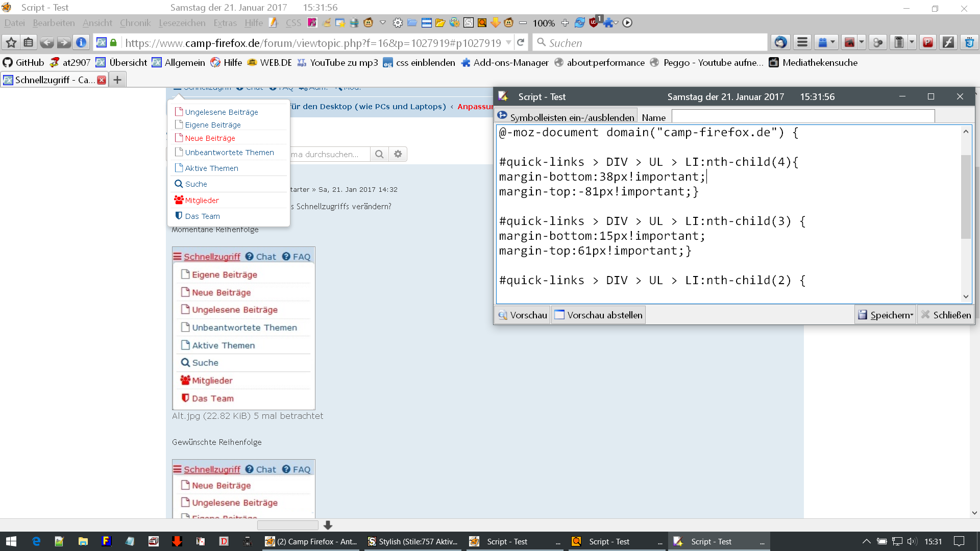
Task: Click the script editor vertical scrollbar thumb
Action: (966, 196)
